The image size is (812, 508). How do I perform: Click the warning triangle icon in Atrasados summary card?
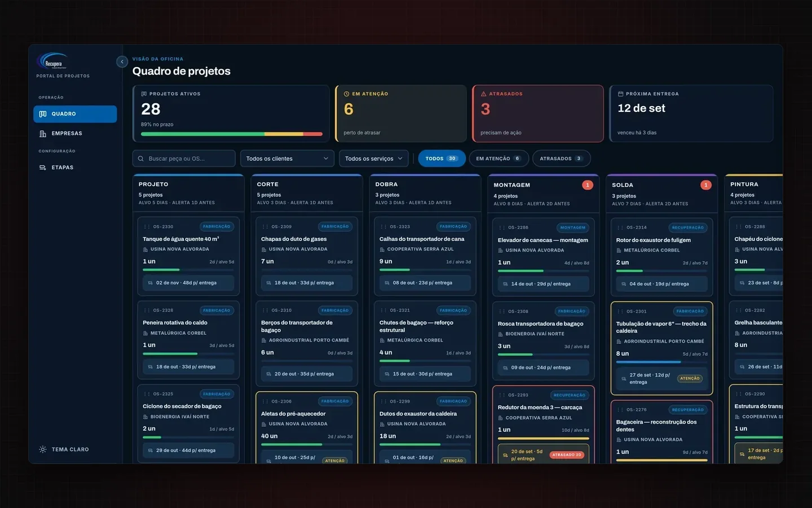(483, 94)
